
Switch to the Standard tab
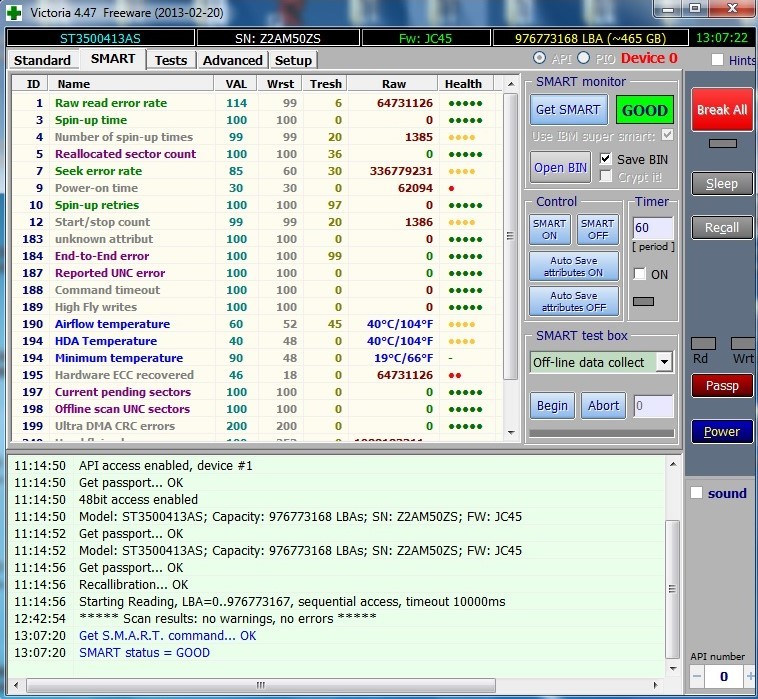[42, 60]
